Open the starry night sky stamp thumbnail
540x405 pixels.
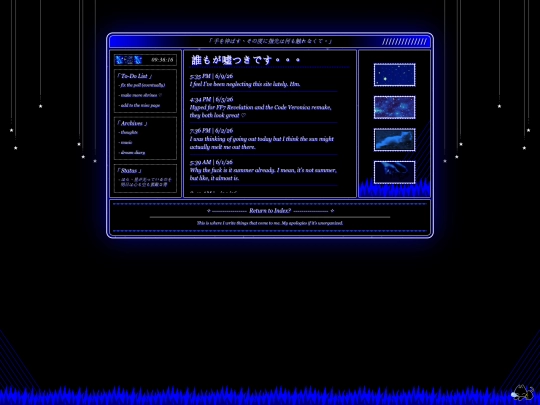click(x=395, y=75)
